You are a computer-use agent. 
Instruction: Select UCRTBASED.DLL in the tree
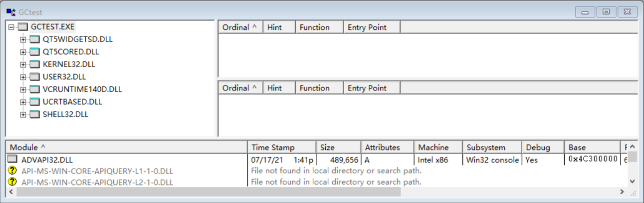coord(72,101)
